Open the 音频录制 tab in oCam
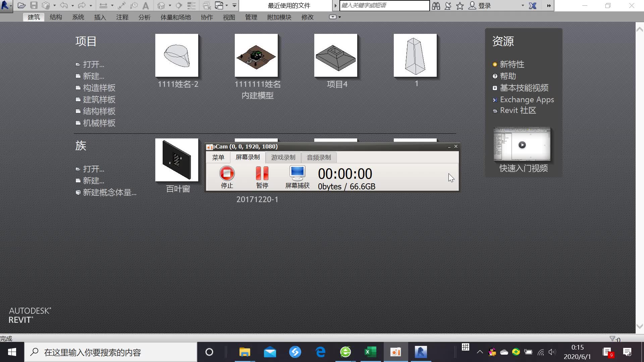Screen dimensions: 644x362 point(319,157)
